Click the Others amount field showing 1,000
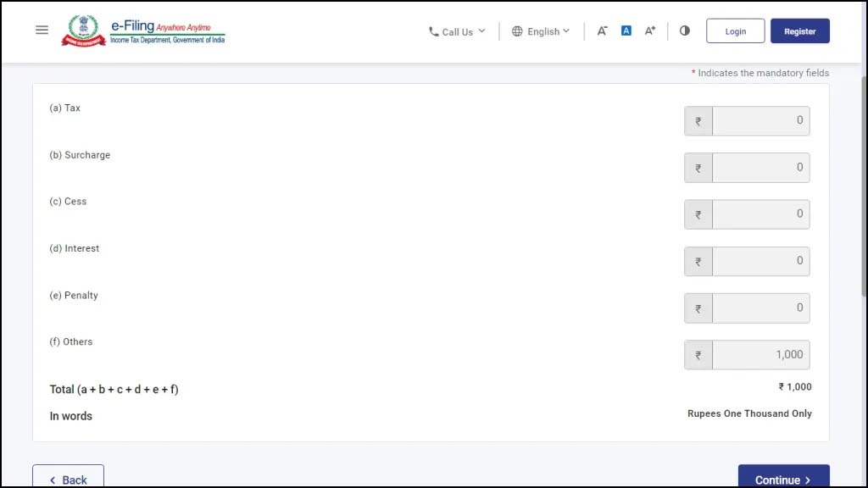The width and height of the screenshot is (868, 488). click(760, 355)
